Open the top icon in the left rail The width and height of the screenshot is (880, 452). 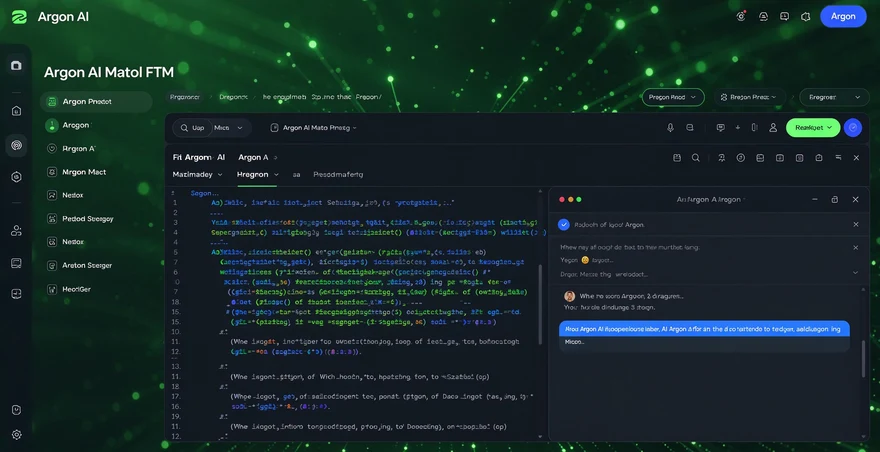coord(16,66)
